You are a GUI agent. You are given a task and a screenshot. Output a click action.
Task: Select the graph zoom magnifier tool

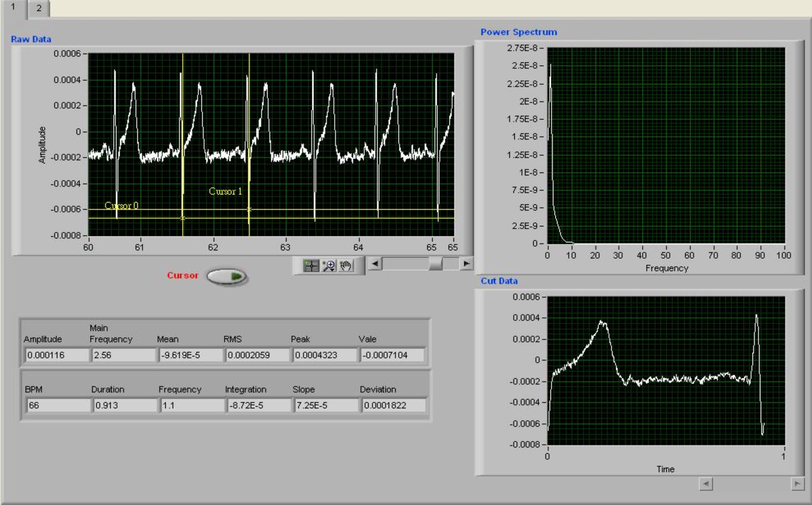coord(329,266)
